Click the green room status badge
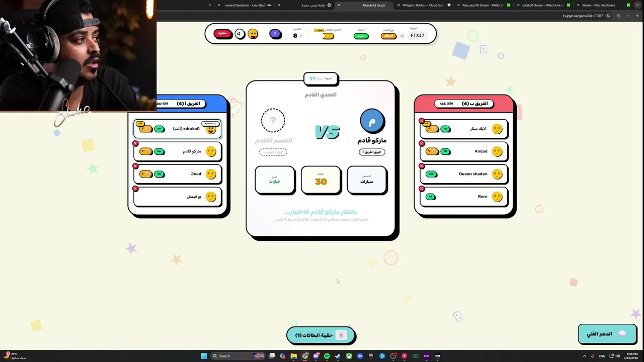The image size is (644, 362). tap(361, 36)
